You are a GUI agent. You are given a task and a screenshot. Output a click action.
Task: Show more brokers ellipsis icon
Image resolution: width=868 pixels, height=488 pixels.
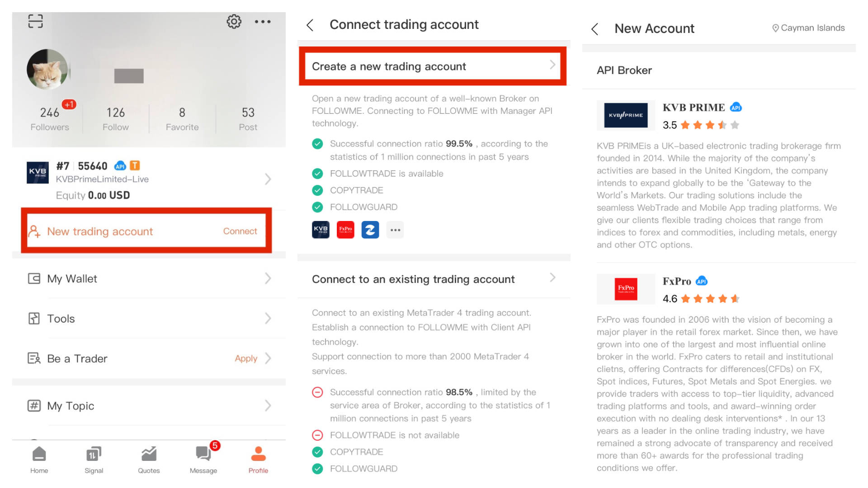[395, 230]
